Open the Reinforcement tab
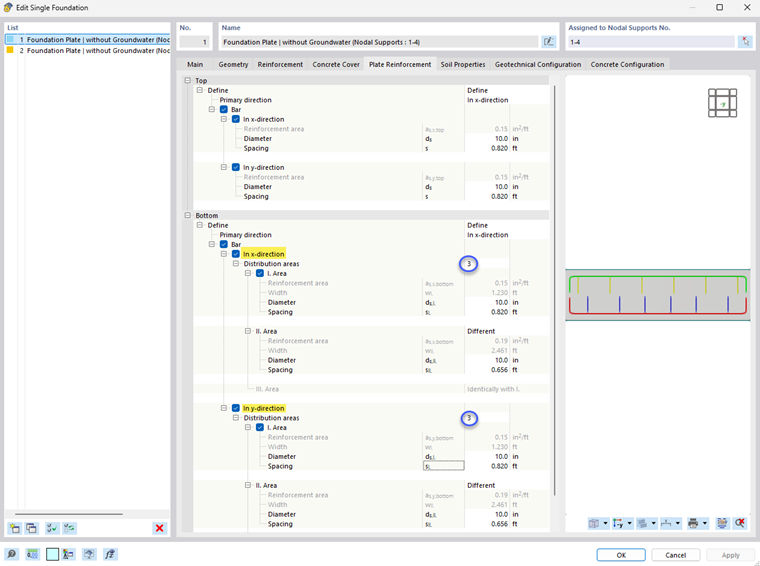The height and width of the screenshot is (566, 760). click(x=280, y=64)
